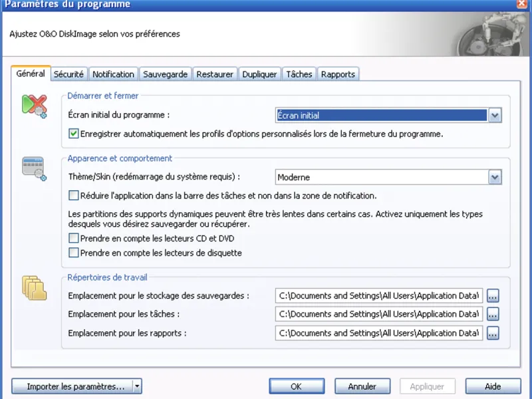Click the Démarrer et fermer group title

(103, 96)
